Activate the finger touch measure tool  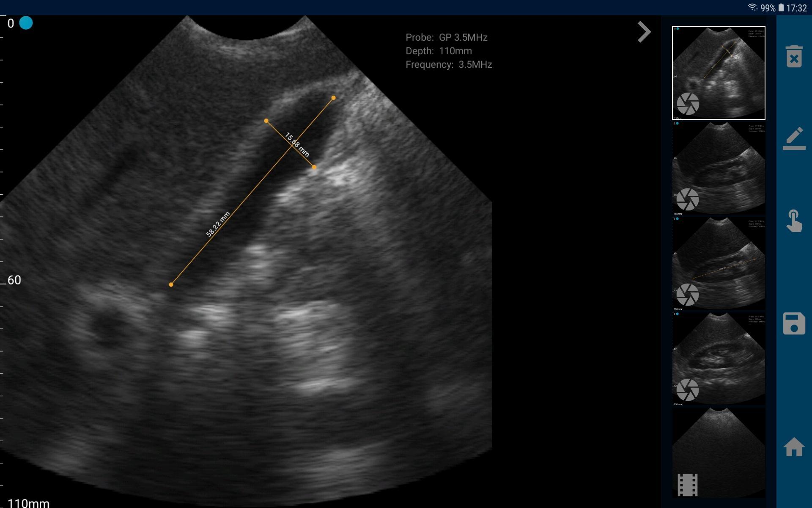pyautogui.click(x=794, y=221)
